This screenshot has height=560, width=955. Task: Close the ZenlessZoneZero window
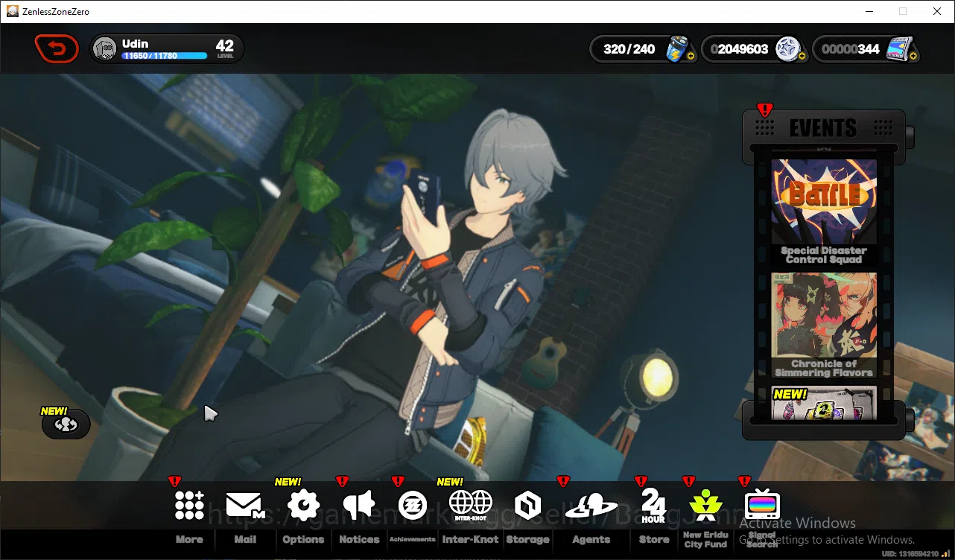937,11
